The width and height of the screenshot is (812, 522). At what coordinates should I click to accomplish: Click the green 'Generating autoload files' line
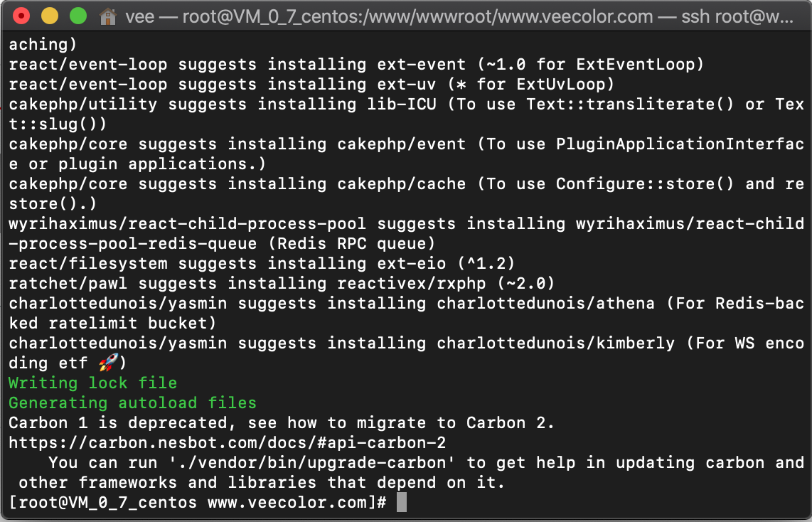(x=132, y=403)
